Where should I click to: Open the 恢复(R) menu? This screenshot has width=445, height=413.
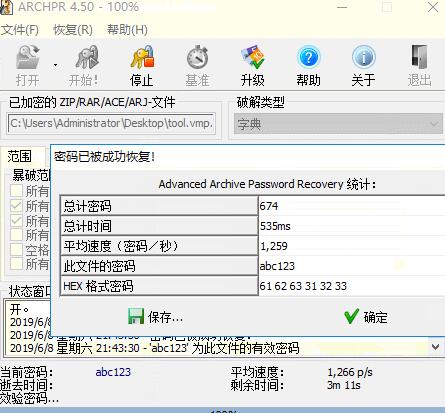click(x=73, y=30)
